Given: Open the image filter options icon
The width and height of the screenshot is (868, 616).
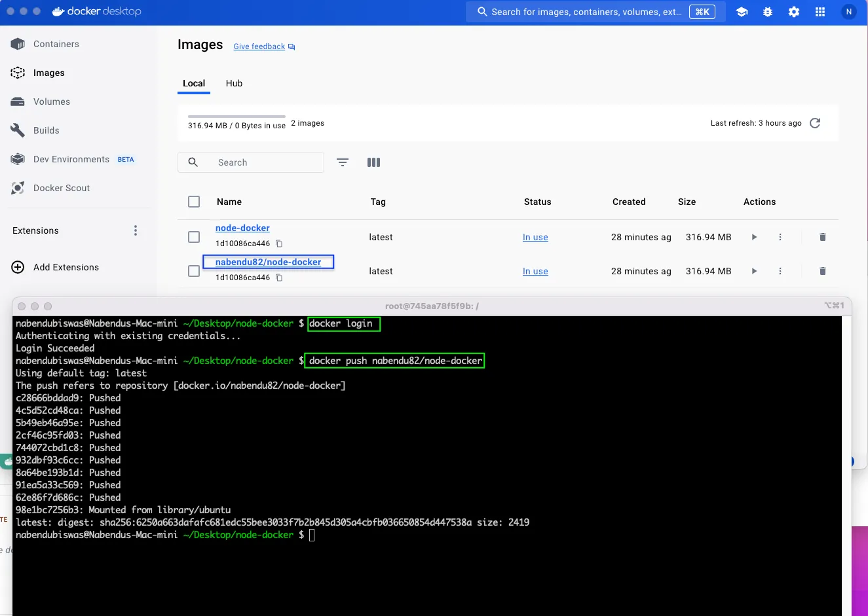Looking at the screenshot, I should (343, 162).
